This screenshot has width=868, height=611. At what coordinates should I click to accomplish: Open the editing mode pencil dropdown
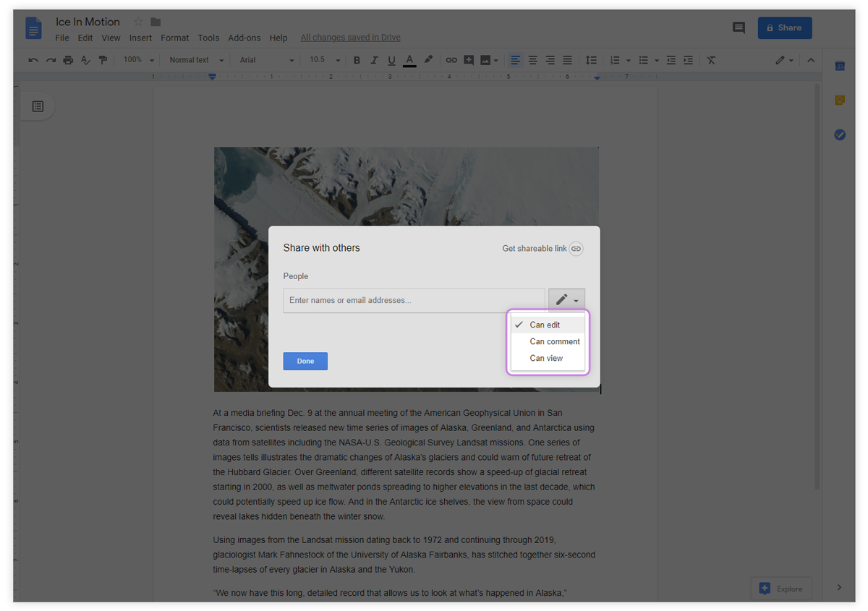[x=784, y=60]
